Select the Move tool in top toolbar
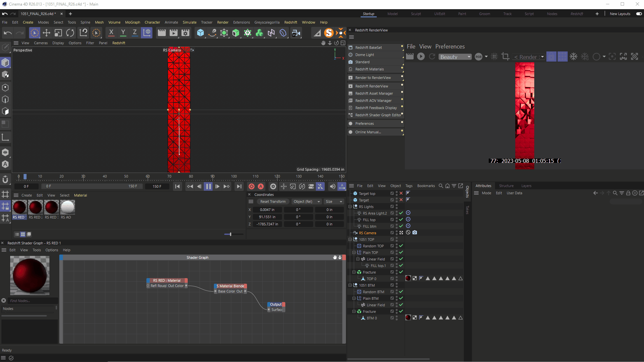644x362 pixels. tap(46, 33)
